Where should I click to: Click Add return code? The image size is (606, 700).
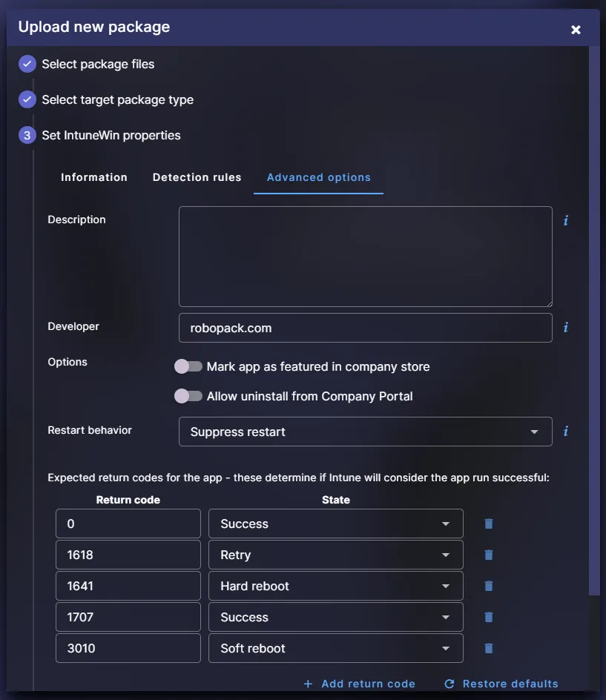pyautogui.click(x=360, y=684)
